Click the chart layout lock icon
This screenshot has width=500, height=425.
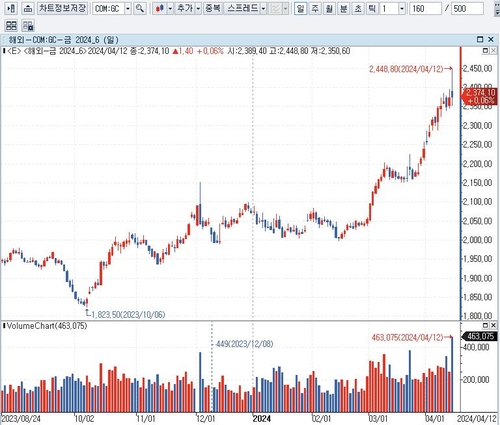point(28,25)
